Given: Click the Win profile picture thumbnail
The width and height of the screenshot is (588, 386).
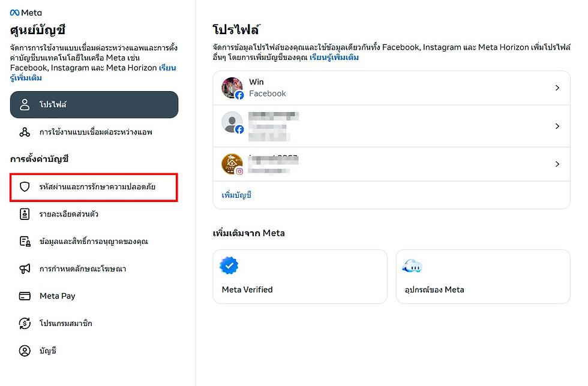Looking at the screenshot, I should (x=232, y=88).
